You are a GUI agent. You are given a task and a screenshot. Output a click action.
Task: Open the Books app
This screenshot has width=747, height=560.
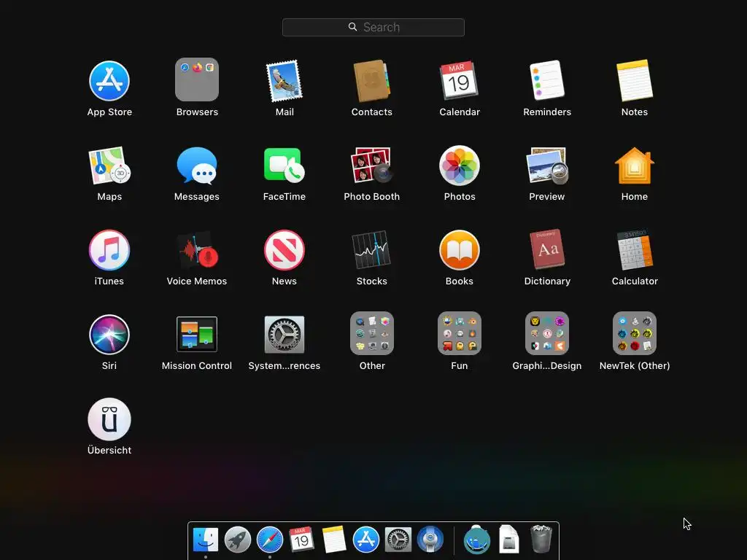(x=460, y=250)
